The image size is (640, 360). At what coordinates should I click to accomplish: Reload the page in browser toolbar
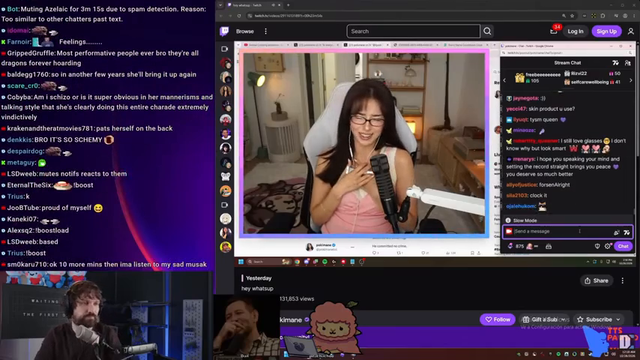[239, 16]
